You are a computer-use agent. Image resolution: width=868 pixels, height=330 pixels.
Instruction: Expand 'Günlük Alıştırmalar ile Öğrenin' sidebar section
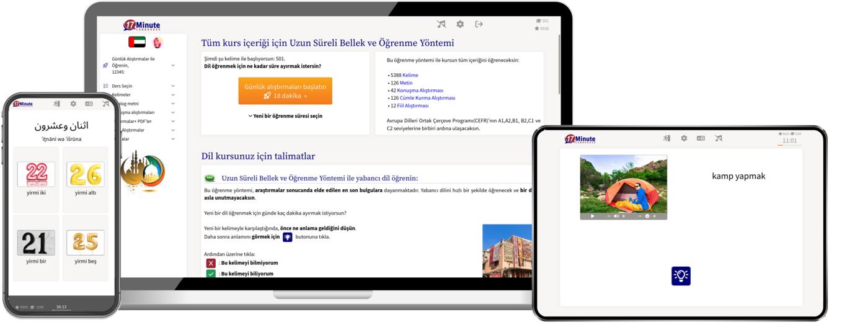(173, 65)
